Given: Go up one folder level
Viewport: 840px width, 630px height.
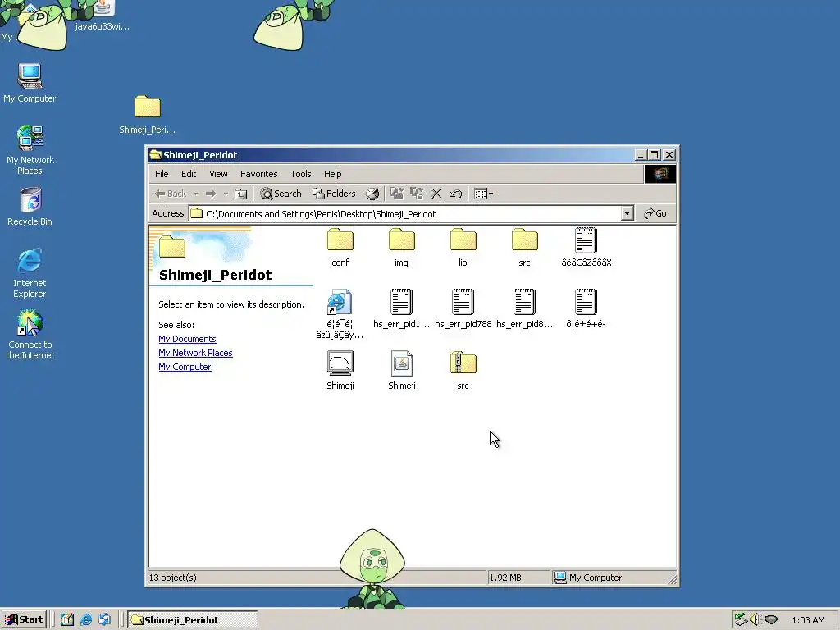Looking at the screenshot, I should (x=241, y=194).
